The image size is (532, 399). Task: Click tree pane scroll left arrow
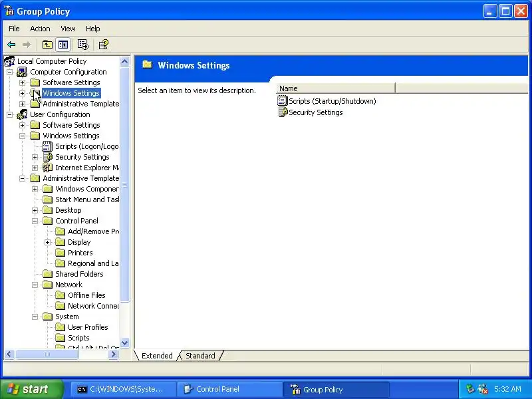click(x=9, y=354)
